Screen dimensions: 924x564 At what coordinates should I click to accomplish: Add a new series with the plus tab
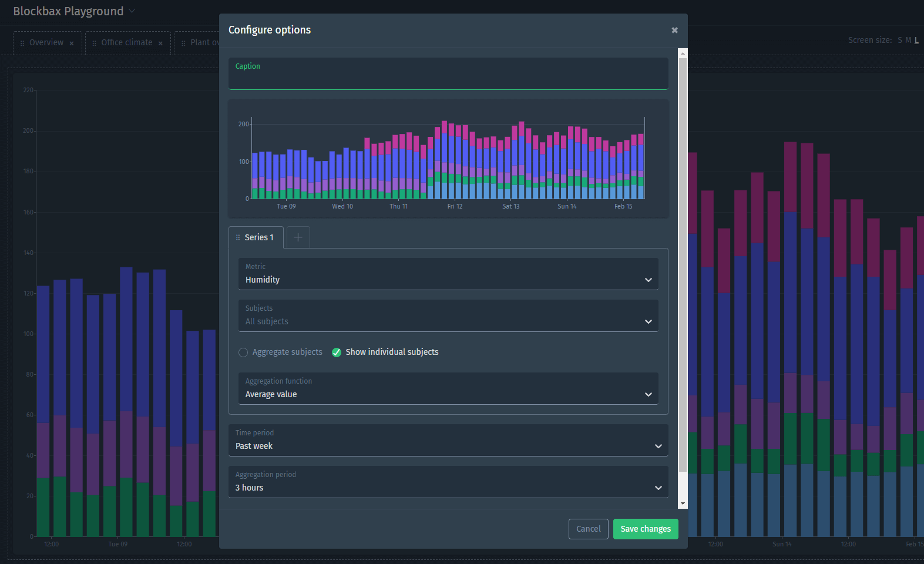[x=298, y=237]
